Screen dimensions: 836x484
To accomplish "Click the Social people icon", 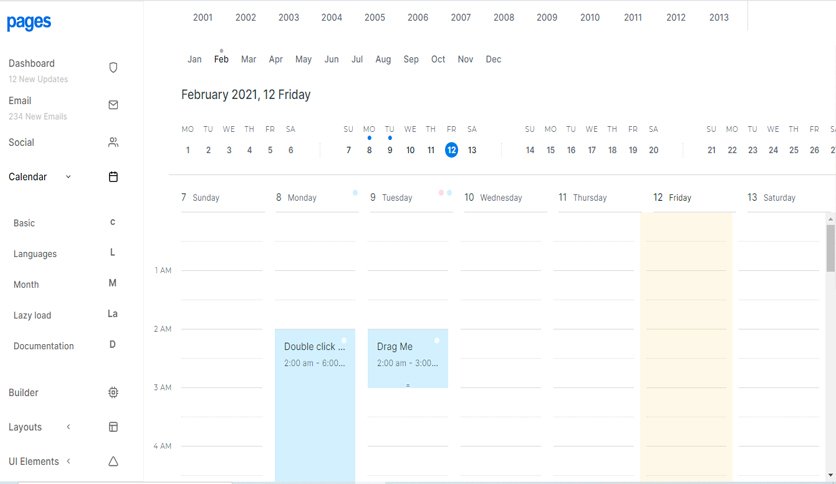I will coord(113,142).
